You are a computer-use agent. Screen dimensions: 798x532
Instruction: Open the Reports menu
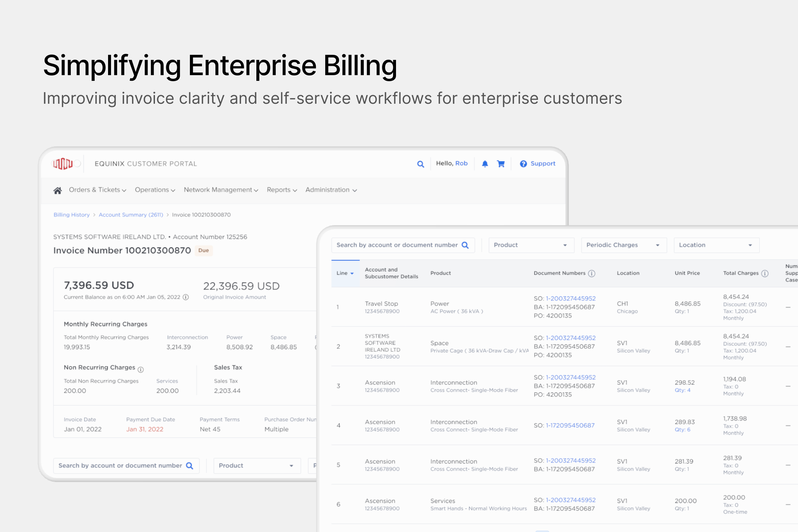click(x=282, y=190)
